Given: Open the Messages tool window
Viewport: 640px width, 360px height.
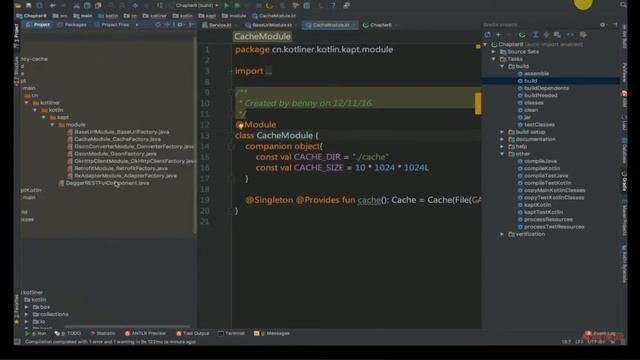Looking at the screenshot, I should (272, 333).
